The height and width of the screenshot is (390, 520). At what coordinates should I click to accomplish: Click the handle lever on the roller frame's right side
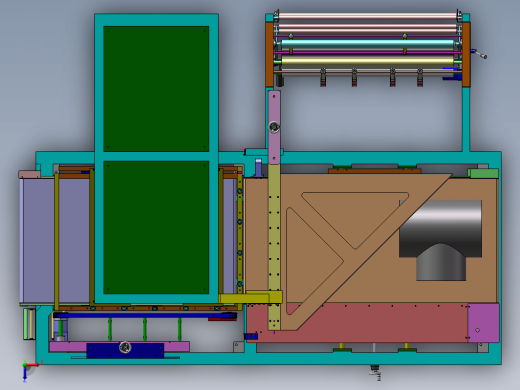pos(479,54)
